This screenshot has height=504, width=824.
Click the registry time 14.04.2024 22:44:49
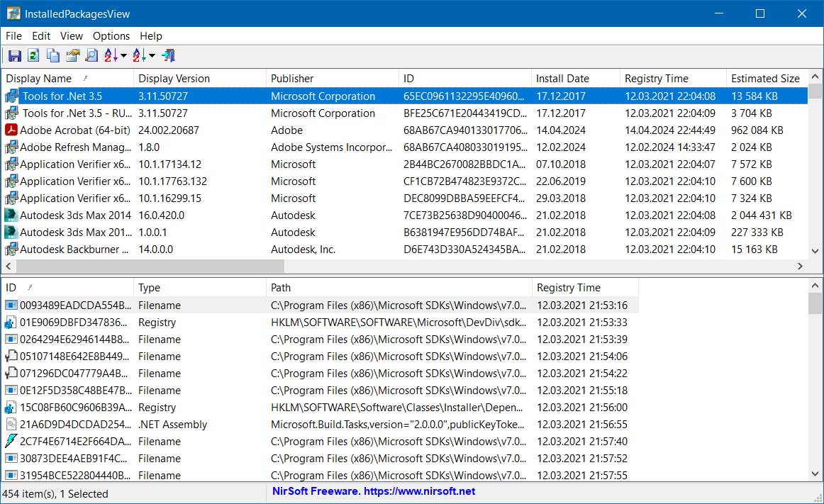[670, 130]
